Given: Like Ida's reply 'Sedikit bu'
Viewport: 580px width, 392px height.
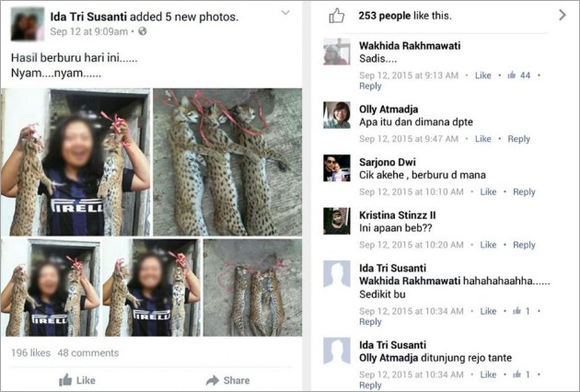Looking at the screenshot, I should pyautogui.click(x=488, y=311).
